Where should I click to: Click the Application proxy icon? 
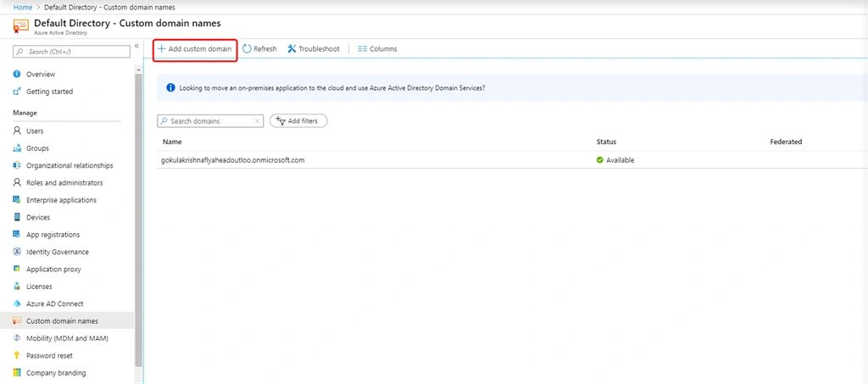click(x=17, y=269)
